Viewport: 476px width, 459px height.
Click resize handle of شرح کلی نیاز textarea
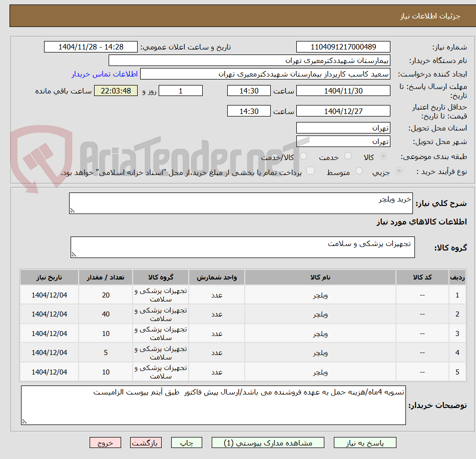coord(72,210)
